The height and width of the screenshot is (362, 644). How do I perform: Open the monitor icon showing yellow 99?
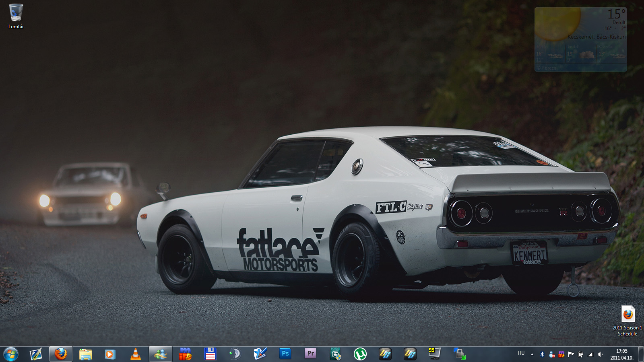435,354
